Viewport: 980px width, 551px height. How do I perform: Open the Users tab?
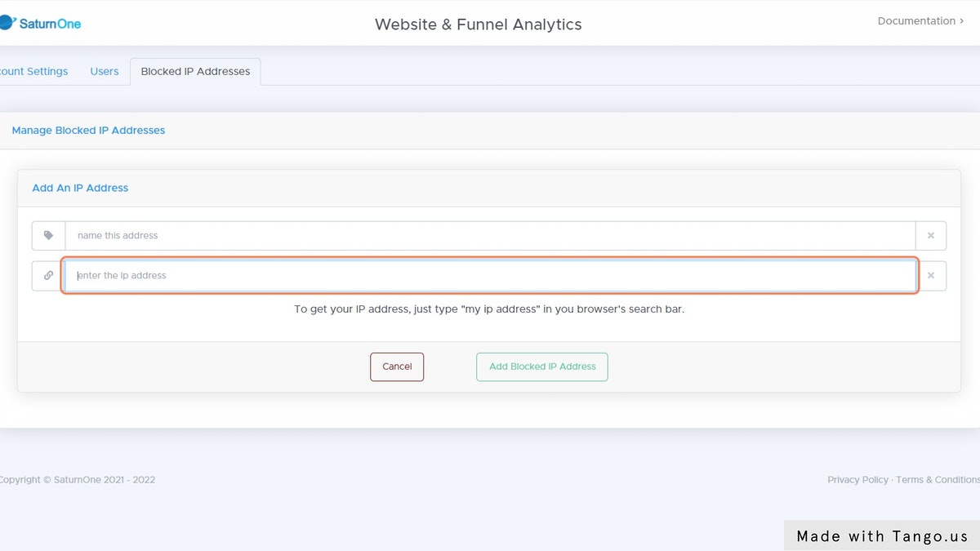[105, 71]
